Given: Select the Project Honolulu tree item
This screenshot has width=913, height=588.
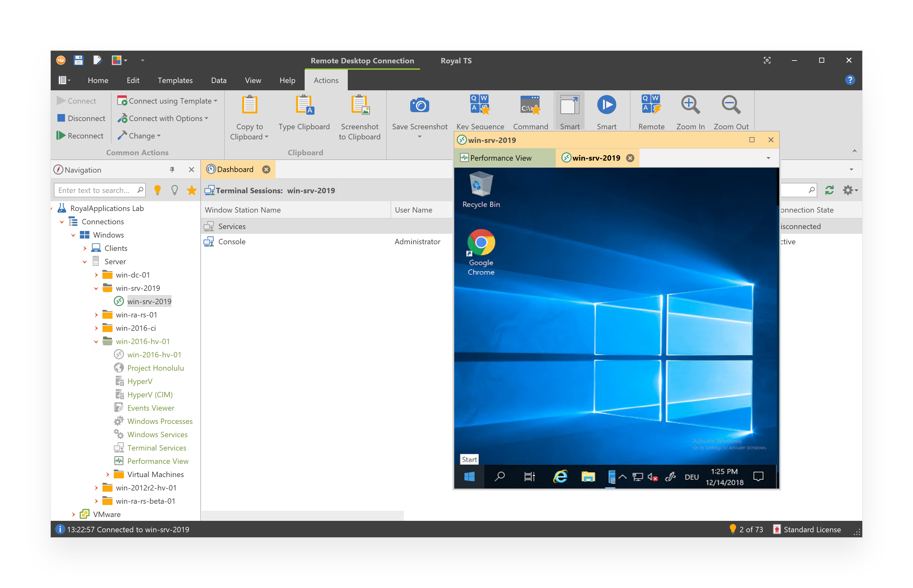Looking at the screenshot, I should click(155, 368).
